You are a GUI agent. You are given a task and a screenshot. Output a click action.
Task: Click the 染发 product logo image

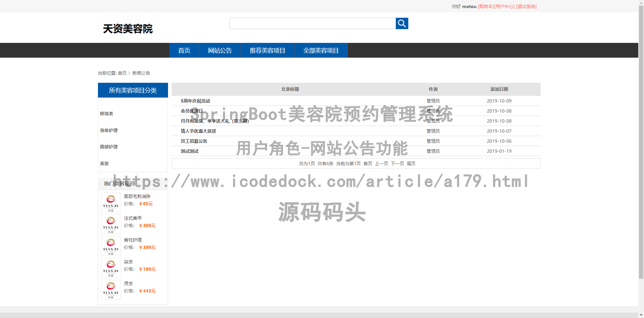111,268
